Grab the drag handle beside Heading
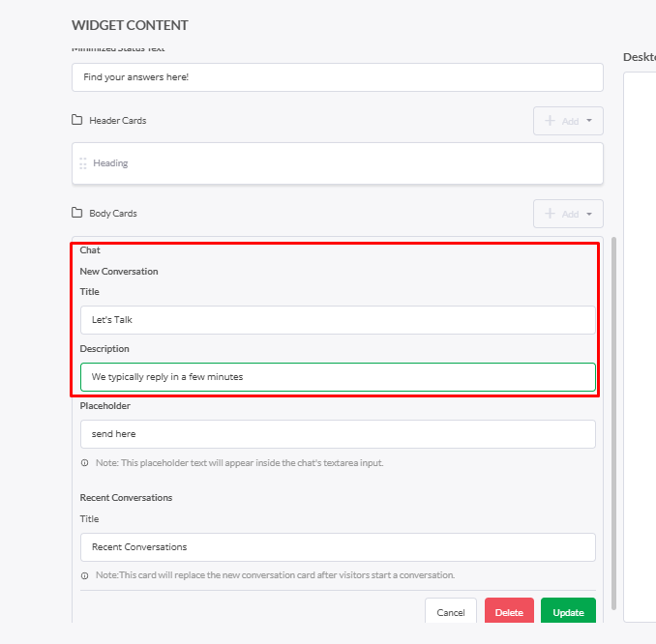 (x=83, y=163)
